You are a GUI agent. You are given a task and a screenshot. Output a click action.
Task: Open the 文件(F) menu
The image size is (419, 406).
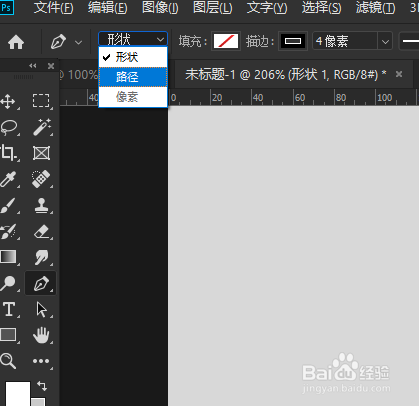tap(53, 7)
